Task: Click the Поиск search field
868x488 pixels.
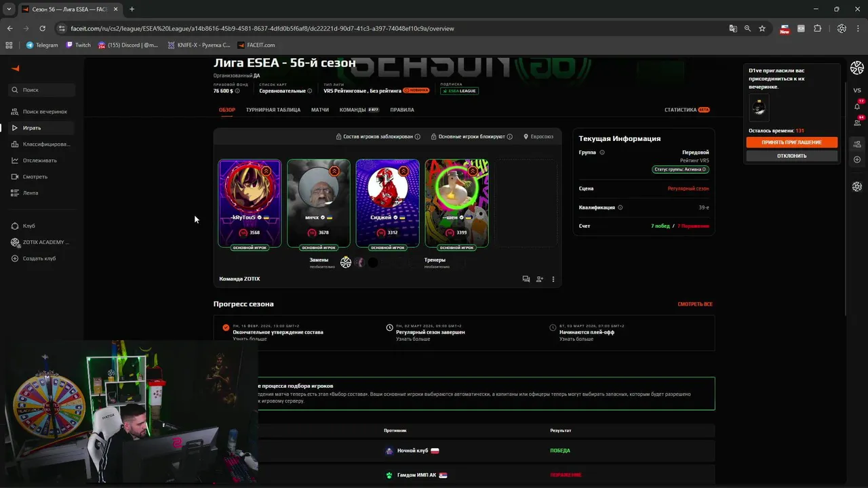Action: click(x=42, y=89)
